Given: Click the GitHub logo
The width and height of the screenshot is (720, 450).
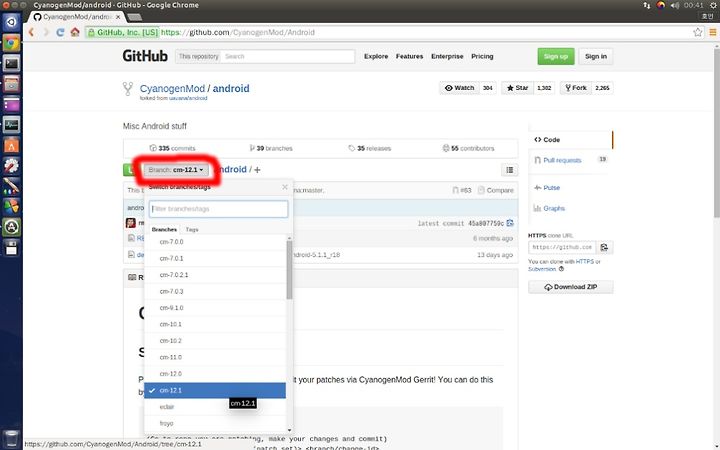Looking at the screenshot, I should point(145,56).
